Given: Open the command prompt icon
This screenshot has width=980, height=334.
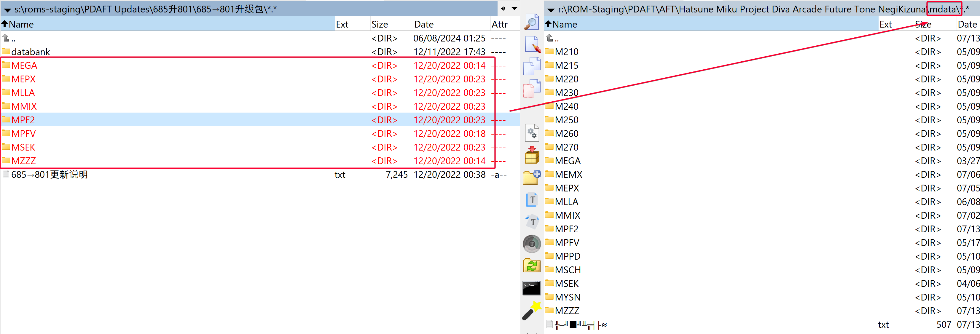Looking at the screenshot, I should 531,288.
